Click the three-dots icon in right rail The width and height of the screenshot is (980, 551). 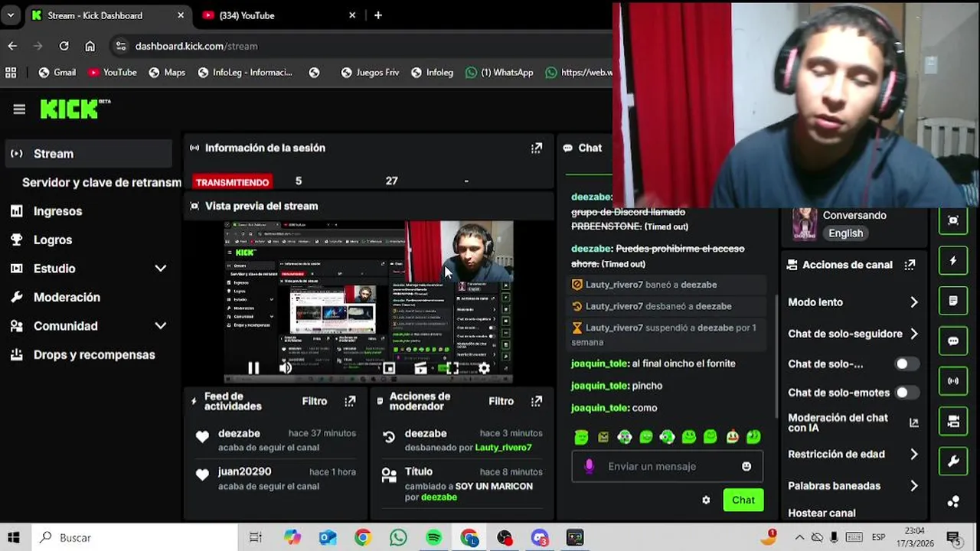[x=953, y=501]
